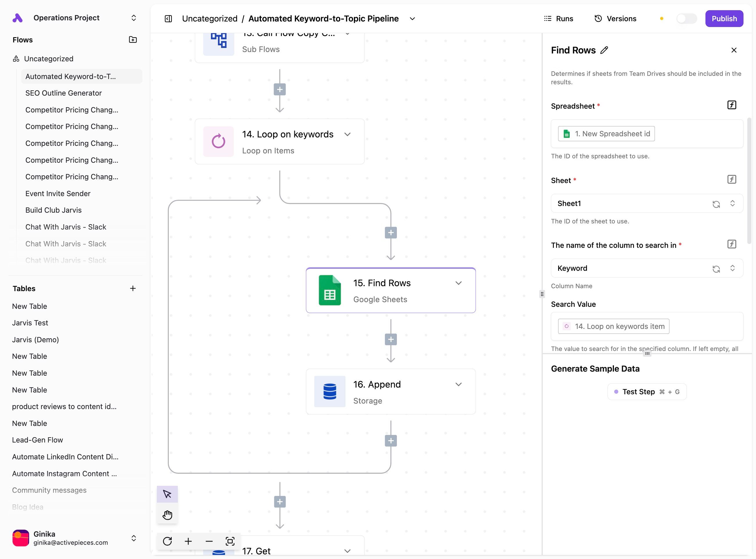756x559 pixels.
Task: Zoom out the canvas with the minus icon
Action: click(209, 541)
